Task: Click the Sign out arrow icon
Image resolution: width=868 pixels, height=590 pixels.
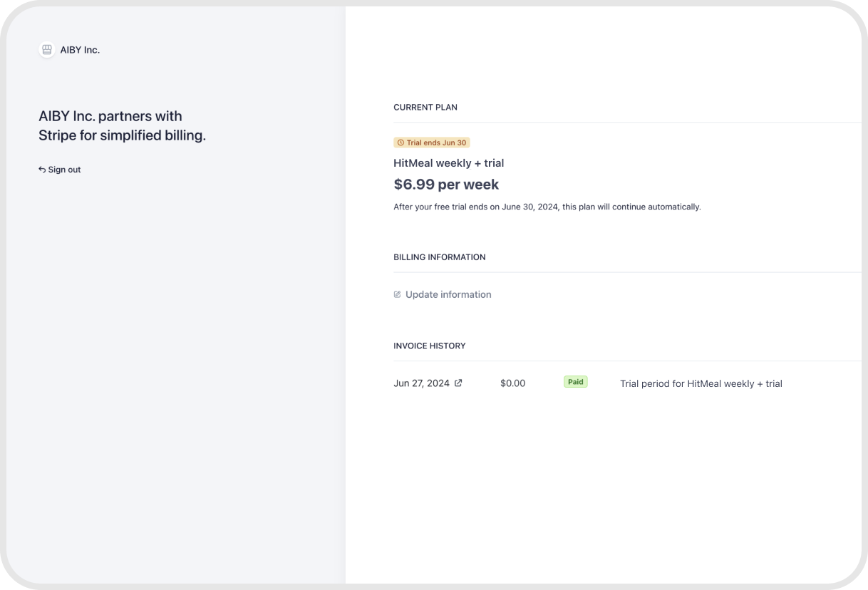Action: (42, 170)
